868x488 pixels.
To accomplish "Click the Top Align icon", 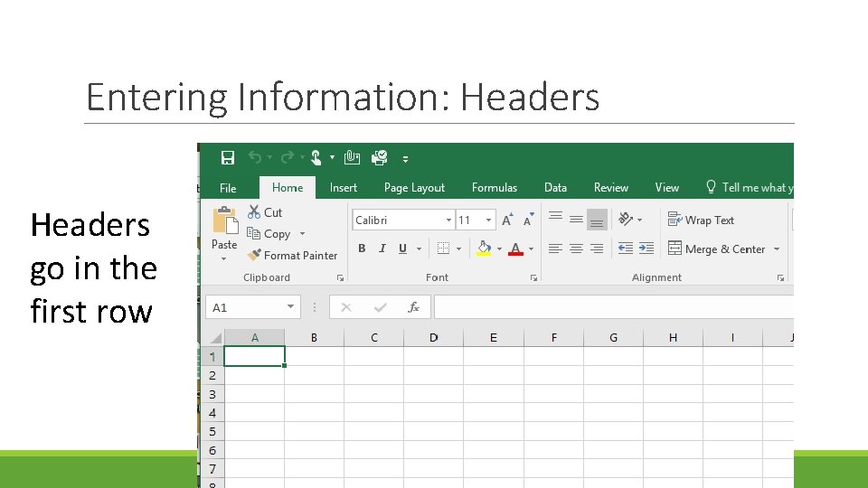I will point(556,219).
